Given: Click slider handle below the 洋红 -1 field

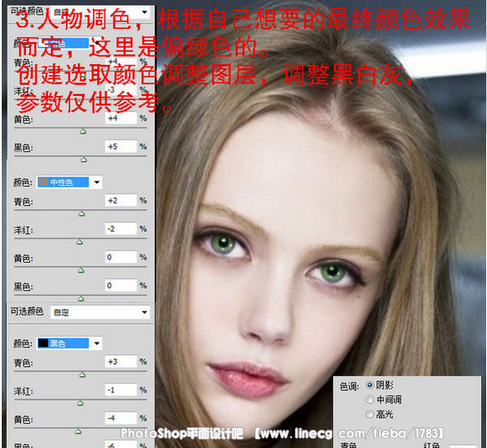Looking at the screenshot, I should [x=80, y=403].
